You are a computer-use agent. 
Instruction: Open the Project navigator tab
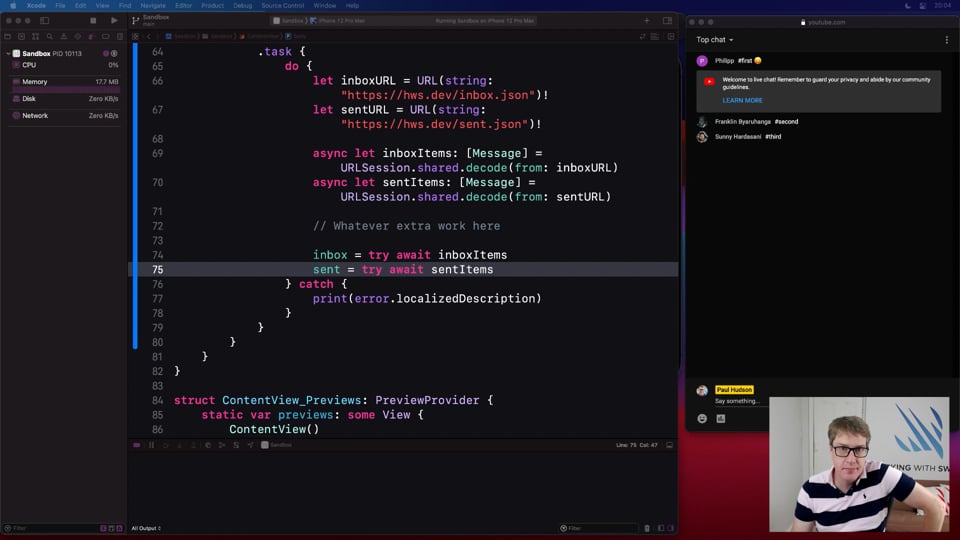coord(7,37)
